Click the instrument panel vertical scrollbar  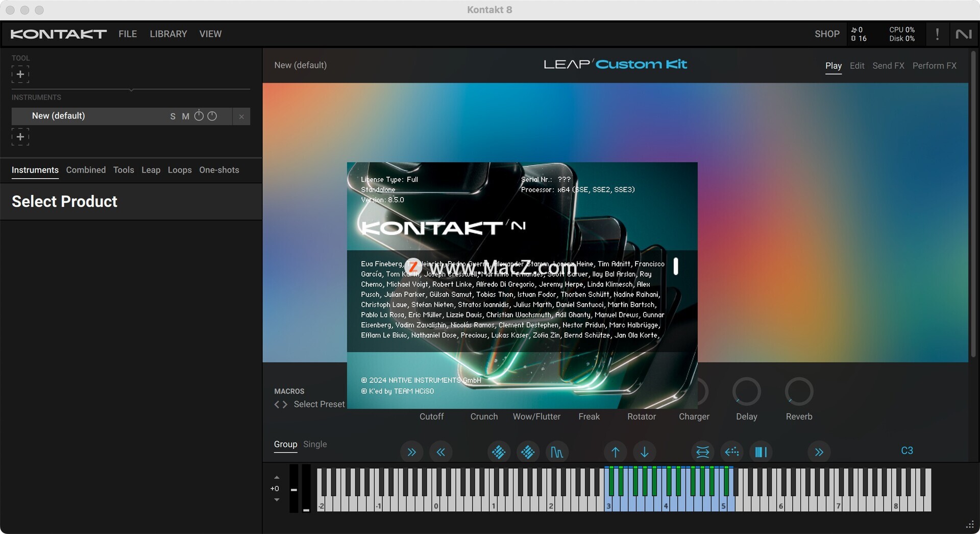click(973, 204)
